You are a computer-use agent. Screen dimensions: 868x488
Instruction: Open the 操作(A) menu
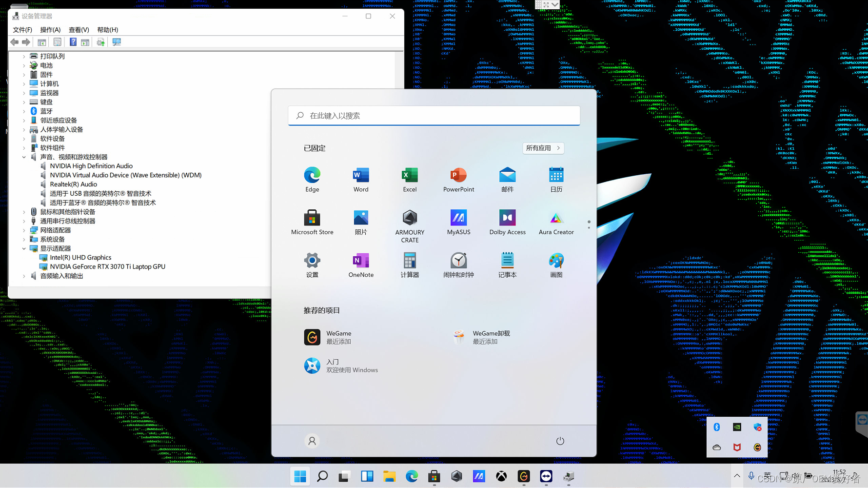50,30
